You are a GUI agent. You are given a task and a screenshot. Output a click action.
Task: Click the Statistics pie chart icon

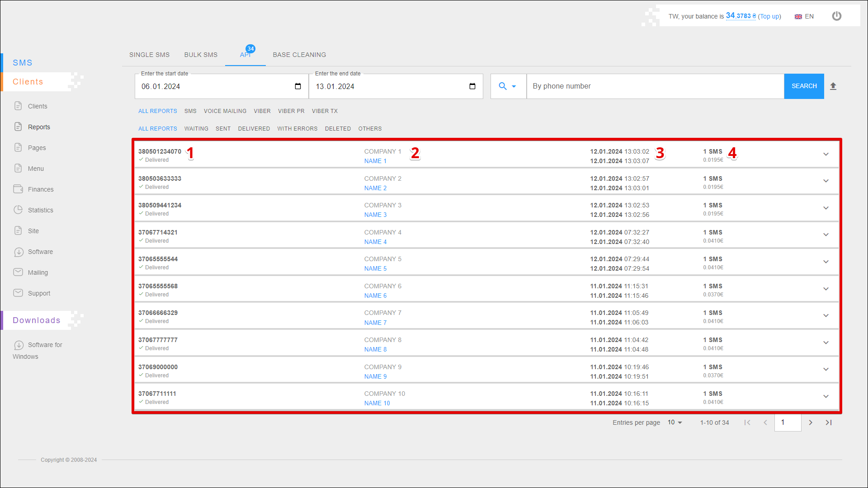(x=18, y=210)
